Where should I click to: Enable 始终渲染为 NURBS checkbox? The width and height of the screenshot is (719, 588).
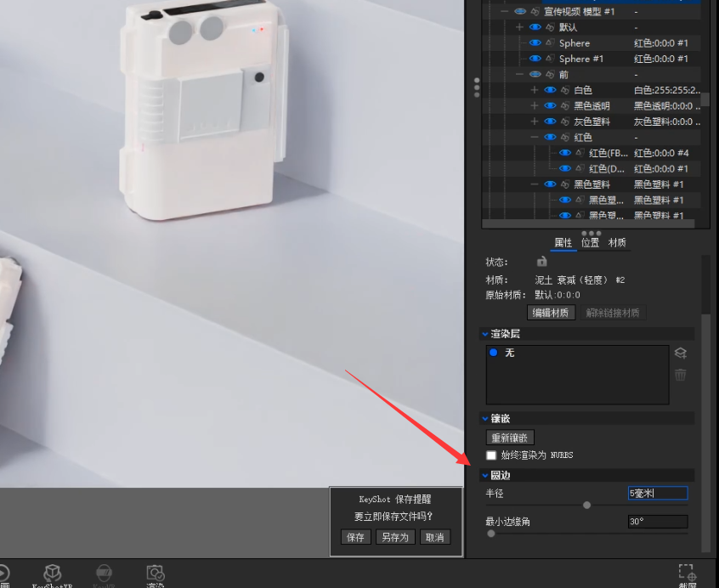tap(490, 455)
